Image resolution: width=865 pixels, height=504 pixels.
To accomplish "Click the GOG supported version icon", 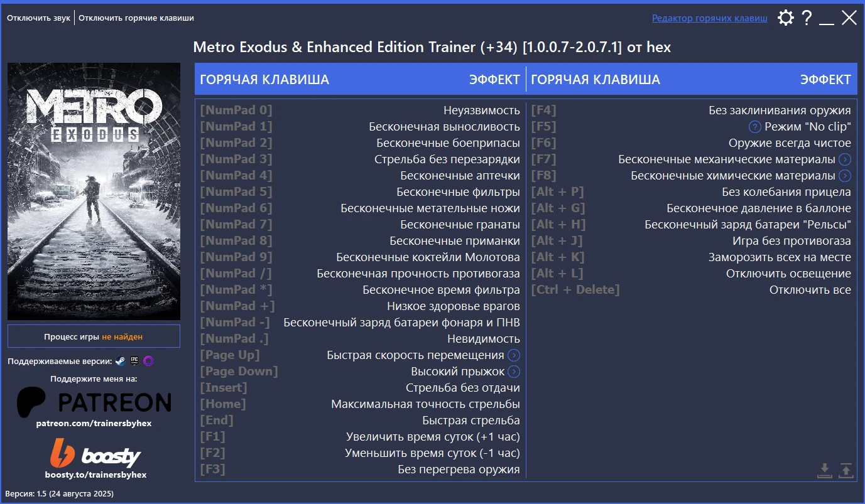I will coord(148,361).
